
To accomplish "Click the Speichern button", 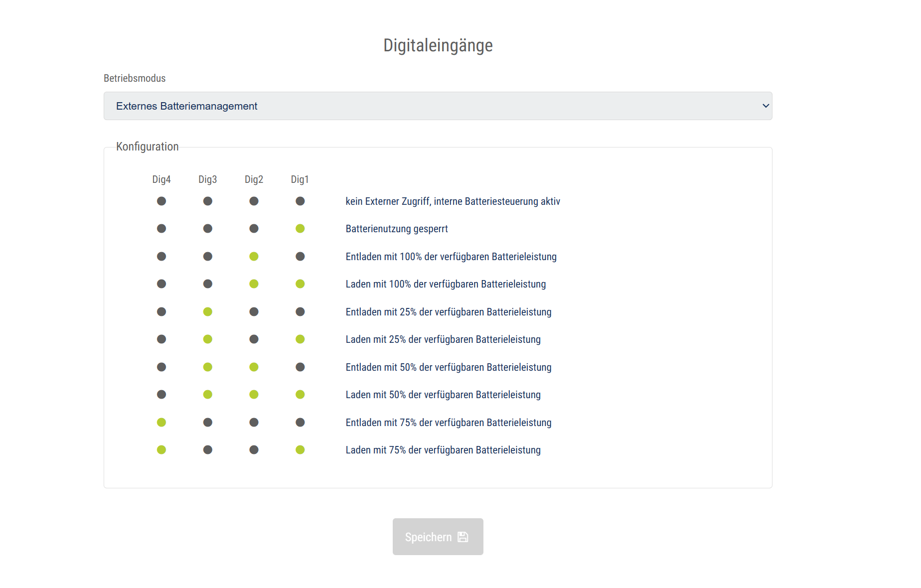I will [437, 537].
